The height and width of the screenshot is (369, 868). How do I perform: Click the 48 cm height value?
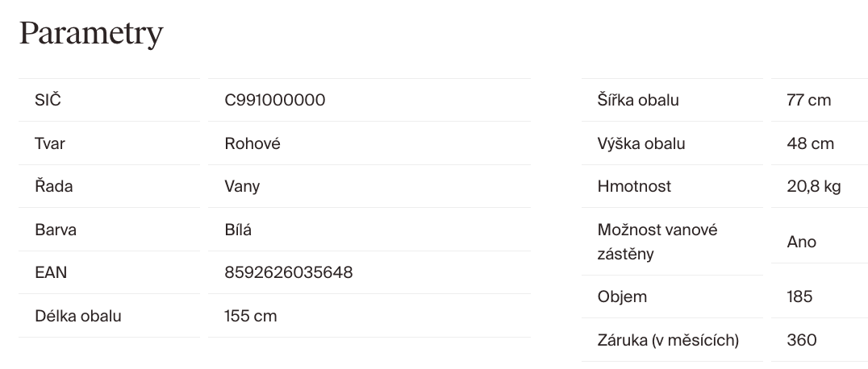tap(810, 143)
